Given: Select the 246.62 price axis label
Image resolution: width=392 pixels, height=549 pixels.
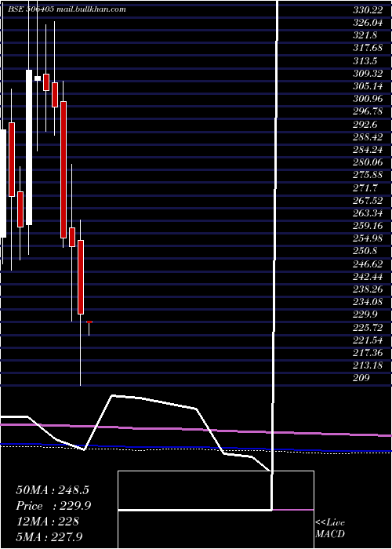Looking at the screenshot, I should [x=368, y=264].
